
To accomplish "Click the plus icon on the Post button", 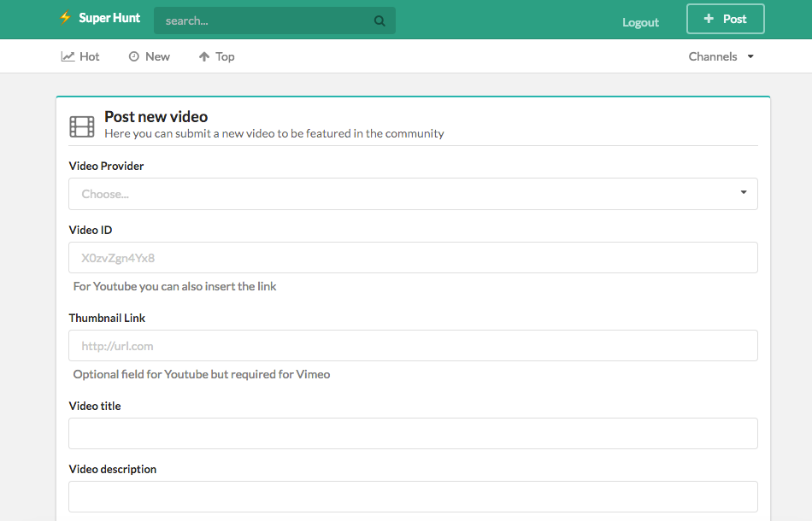I will point(709,19).
